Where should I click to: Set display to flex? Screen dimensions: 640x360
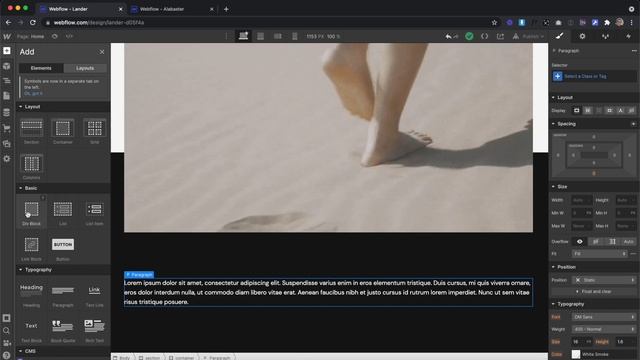[588, 111]
